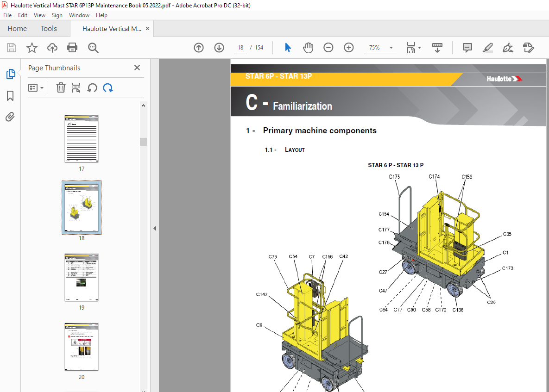
Task: Click the C175 label in diagram
Action: 394,177
